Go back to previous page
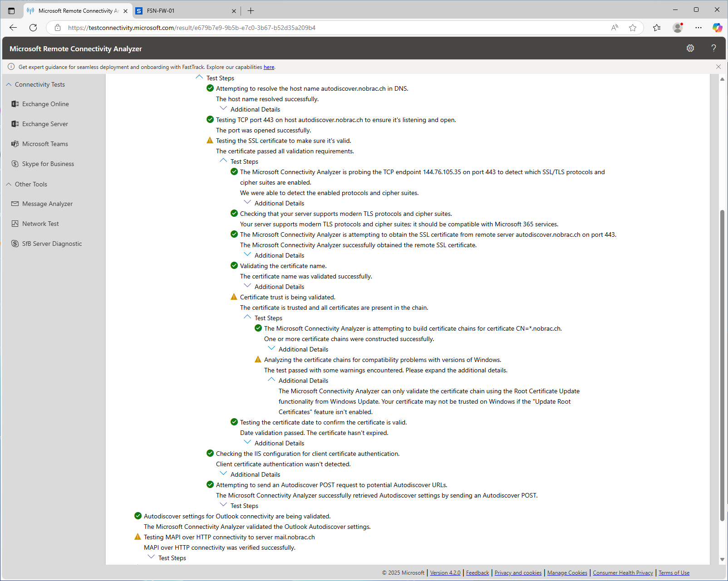728x581 pixels. [13, 28]
